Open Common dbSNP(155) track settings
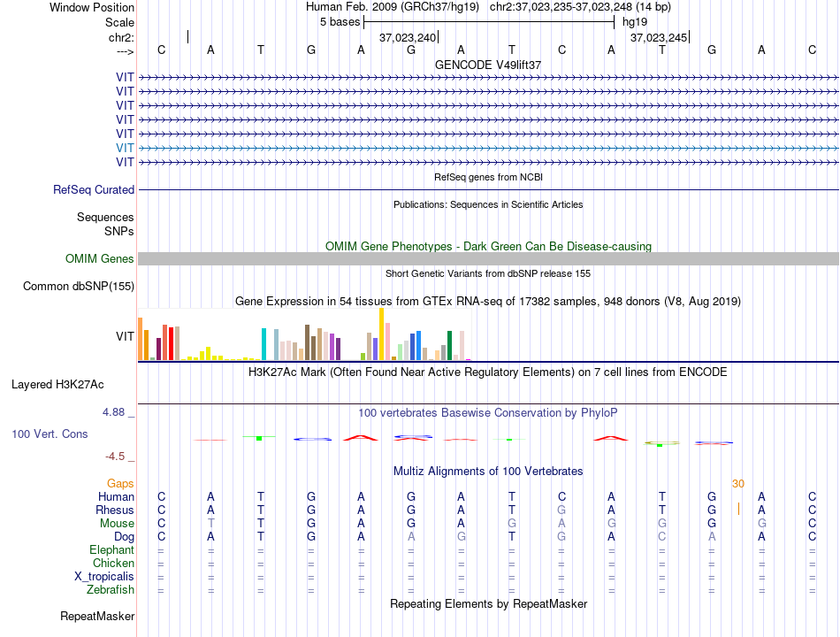840x637 pixels. [78, 287]
